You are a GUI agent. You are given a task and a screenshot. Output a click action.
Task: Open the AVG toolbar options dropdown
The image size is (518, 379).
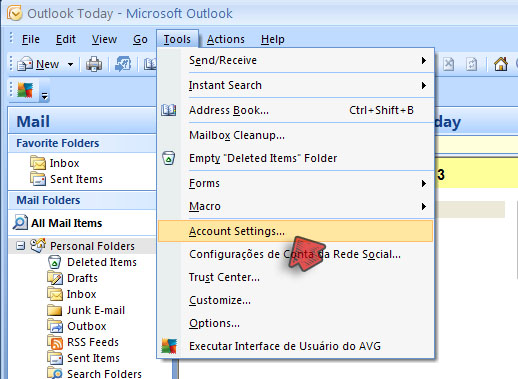coord(45,96)
